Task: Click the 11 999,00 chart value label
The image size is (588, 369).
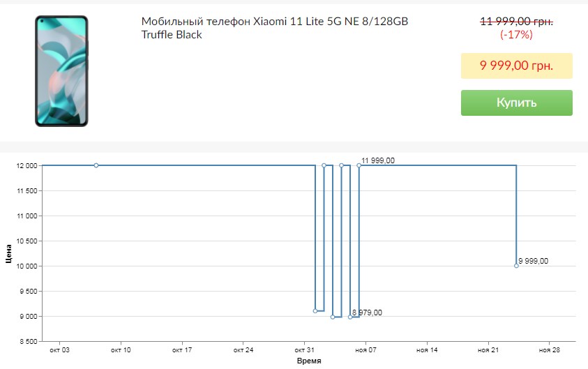Action: pos(377,160)
